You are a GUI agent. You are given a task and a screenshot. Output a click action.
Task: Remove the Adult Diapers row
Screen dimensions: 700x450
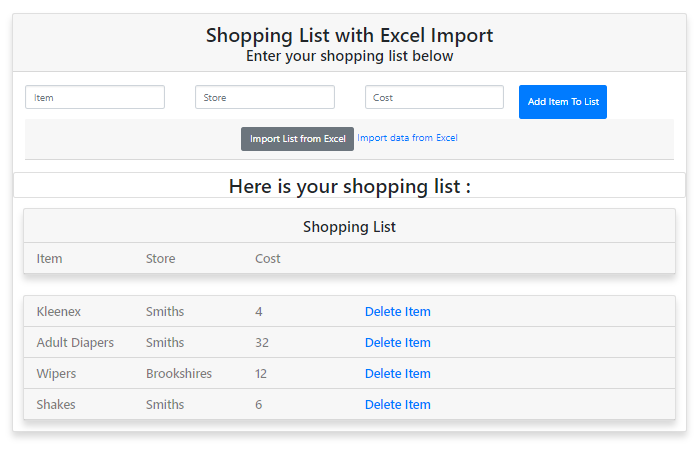point(397,343)
